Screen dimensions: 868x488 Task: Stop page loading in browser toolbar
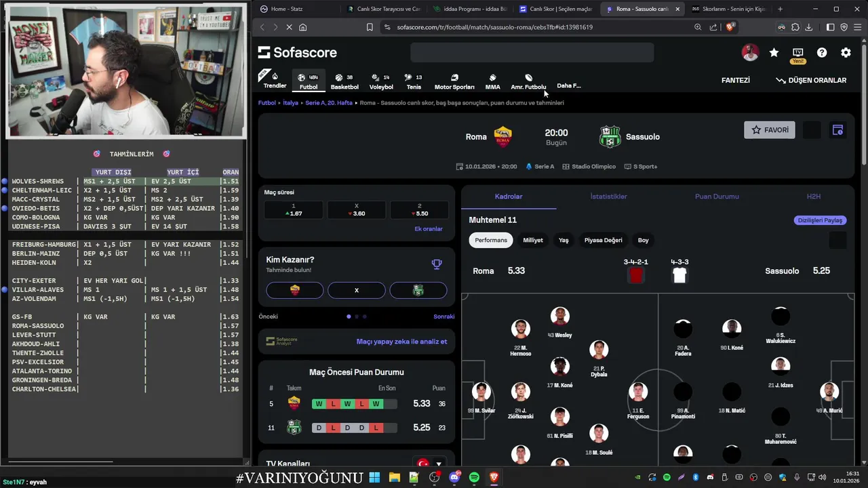[288, 27]
